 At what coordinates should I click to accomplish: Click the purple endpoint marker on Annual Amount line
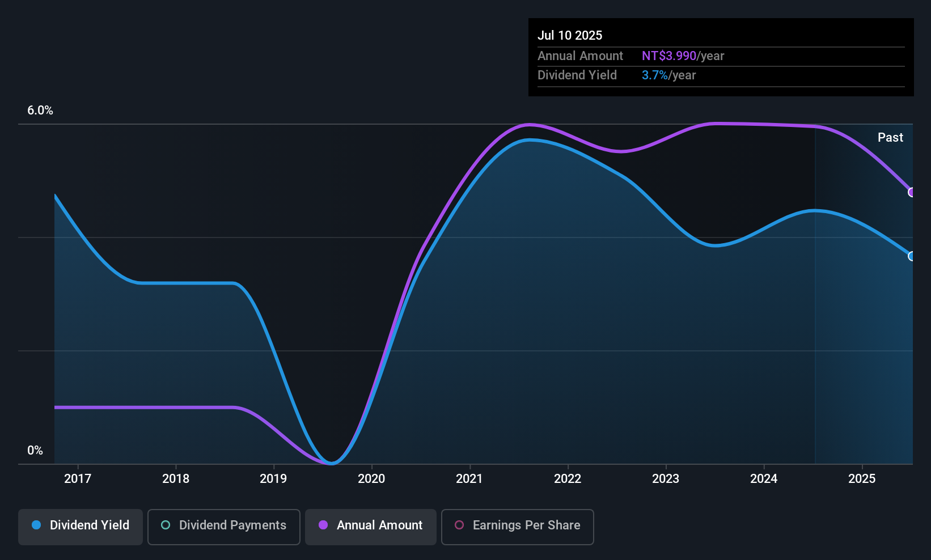(911, 193)
